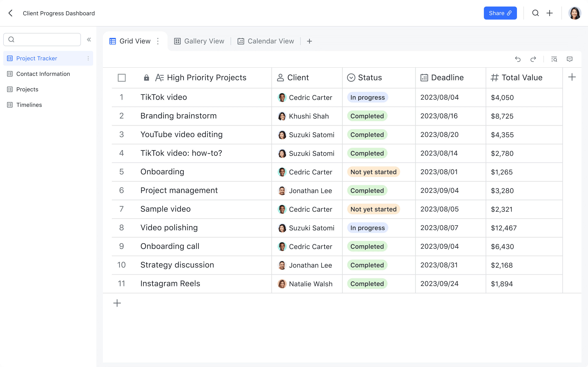Click the back arrow icon
588x367 pixels.
click(x=10, y=13)
